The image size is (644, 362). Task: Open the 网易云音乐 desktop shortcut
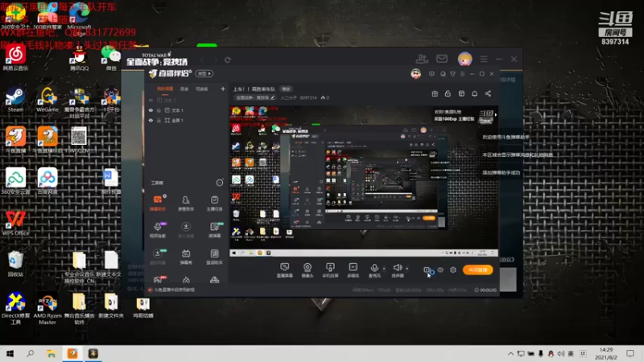pos(15,58)
